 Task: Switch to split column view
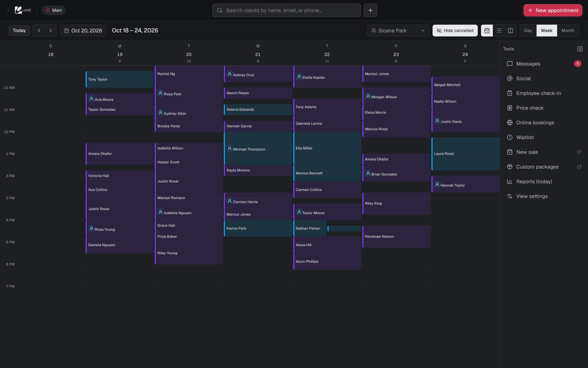pos(510,30)
